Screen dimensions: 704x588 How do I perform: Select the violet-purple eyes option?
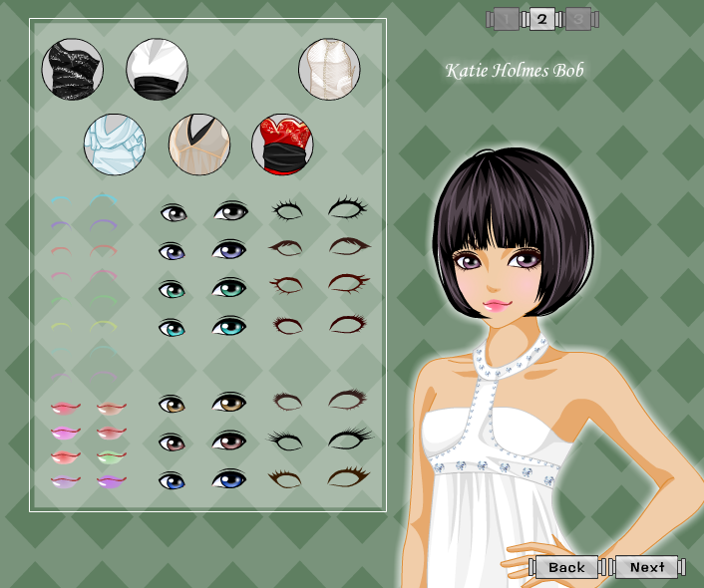203,250
